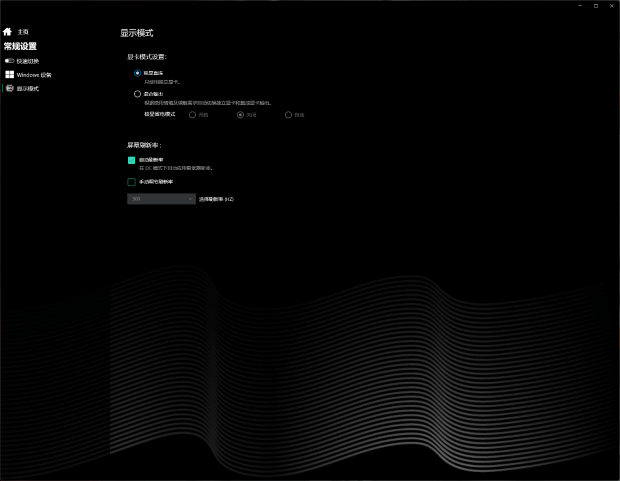Viewport: 620px width, 481px height.
Task: Choose the first power-saving mode radio option
Action: [192, 115]
